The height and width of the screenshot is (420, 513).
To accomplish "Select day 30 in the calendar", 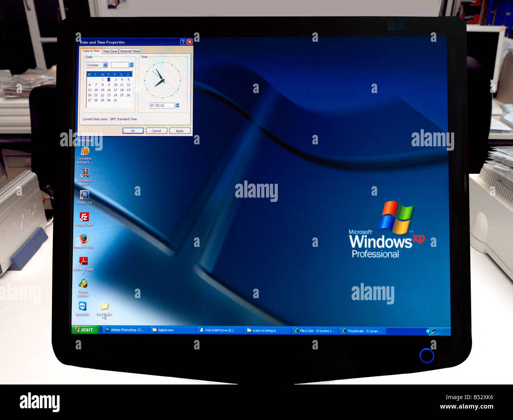I will [x=109, y=100].
